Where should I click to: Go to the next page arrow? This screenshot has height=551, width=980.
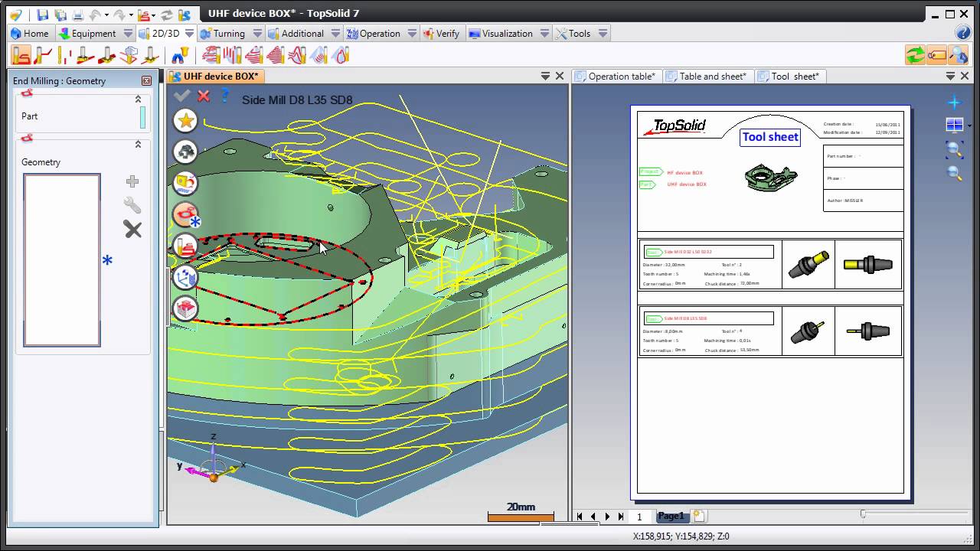607,517
